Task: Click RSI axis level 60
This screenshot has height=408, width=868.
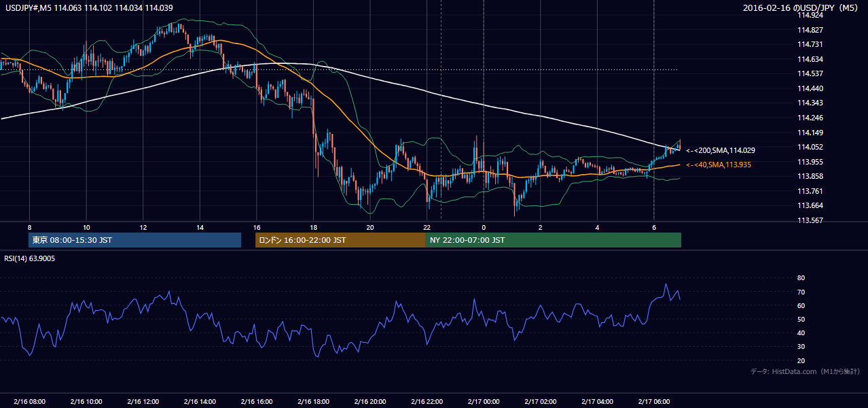Action: 801,305
